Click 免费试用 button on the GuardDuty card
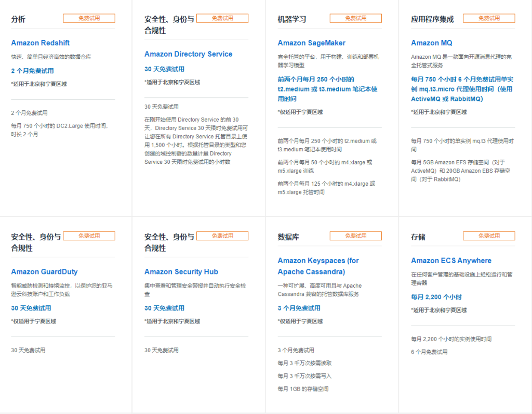This screenshot has width=532, height=414. pos(89,236)
